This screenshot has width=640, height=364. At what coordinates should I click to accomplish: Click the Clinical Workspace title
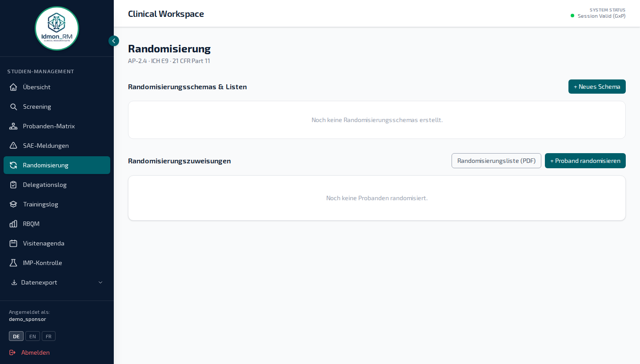[x=166, y=14]
